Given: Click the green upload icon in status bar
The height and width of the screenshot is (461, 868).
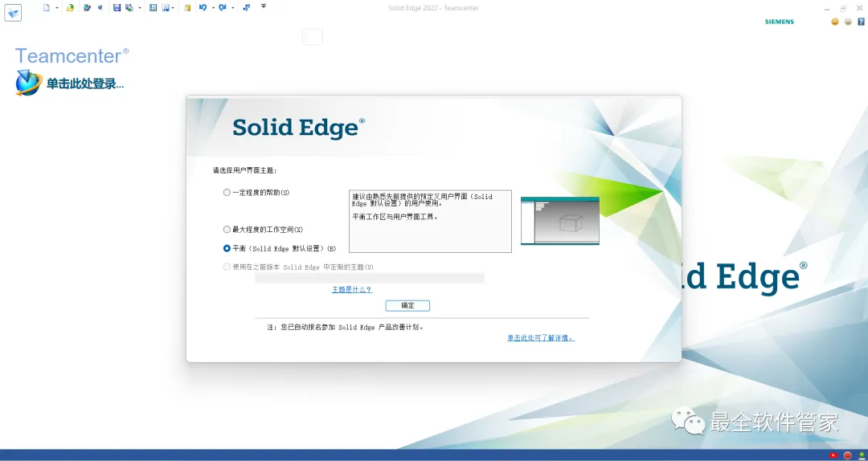Looking at the screenshot, I should tap(862, 455).
